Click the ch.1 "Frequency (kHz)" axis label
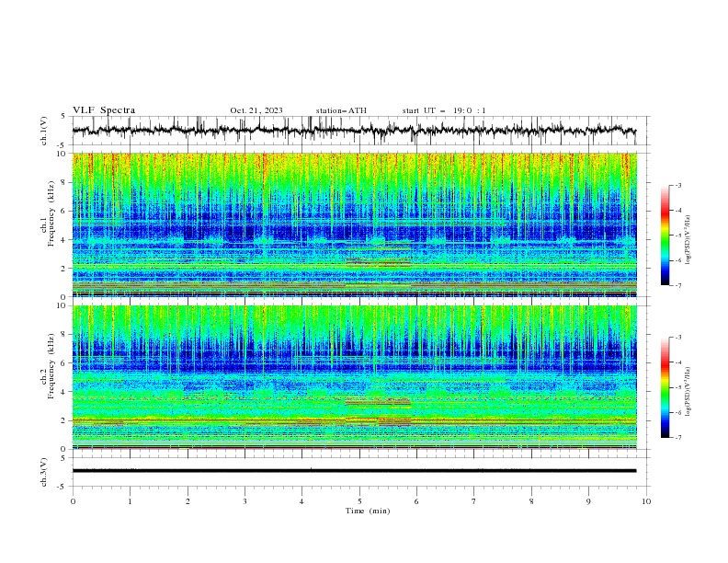This screenshot has height=563, width=728. [x=51, y=214]
